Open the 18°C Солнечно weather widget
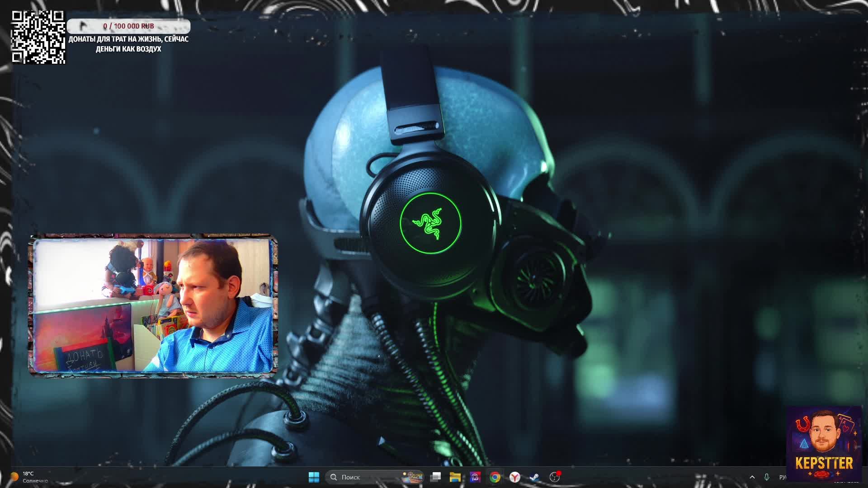Screen dimensions: 868x488 [28, 477]
